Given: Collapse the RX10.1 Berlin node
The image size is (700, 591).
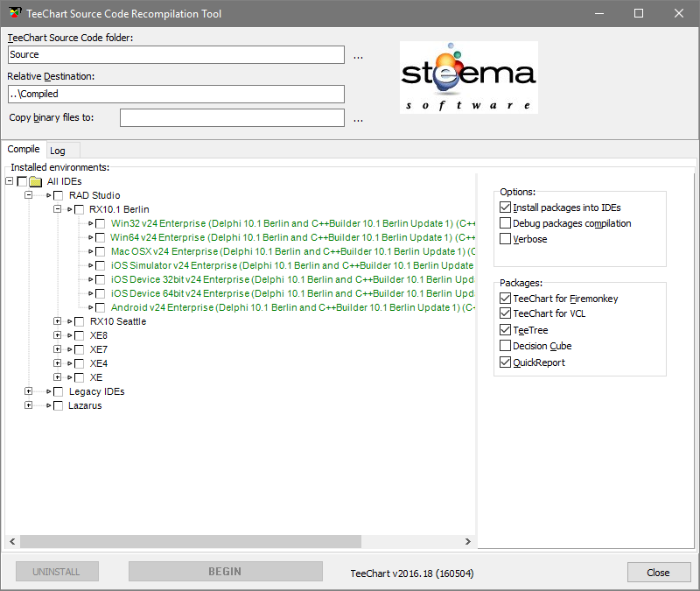Looking at the screenshot, I should (x=57, y=209).
